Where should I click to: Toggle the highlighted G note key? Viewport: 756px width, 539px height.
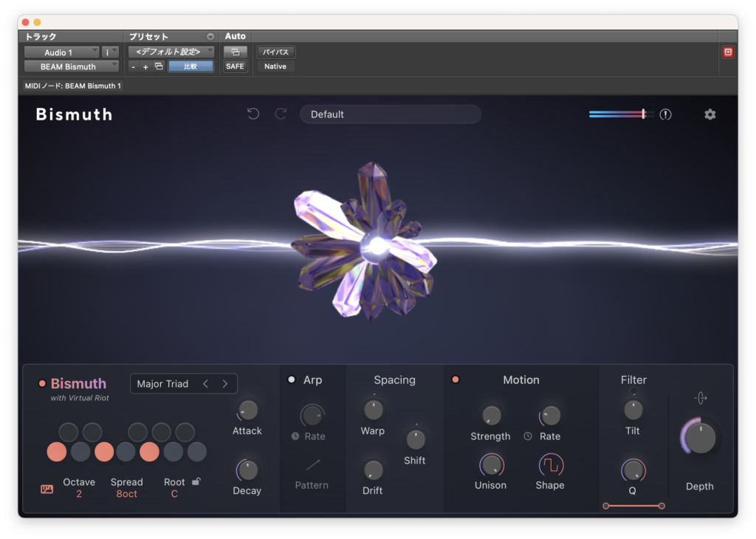pos(149,452)
